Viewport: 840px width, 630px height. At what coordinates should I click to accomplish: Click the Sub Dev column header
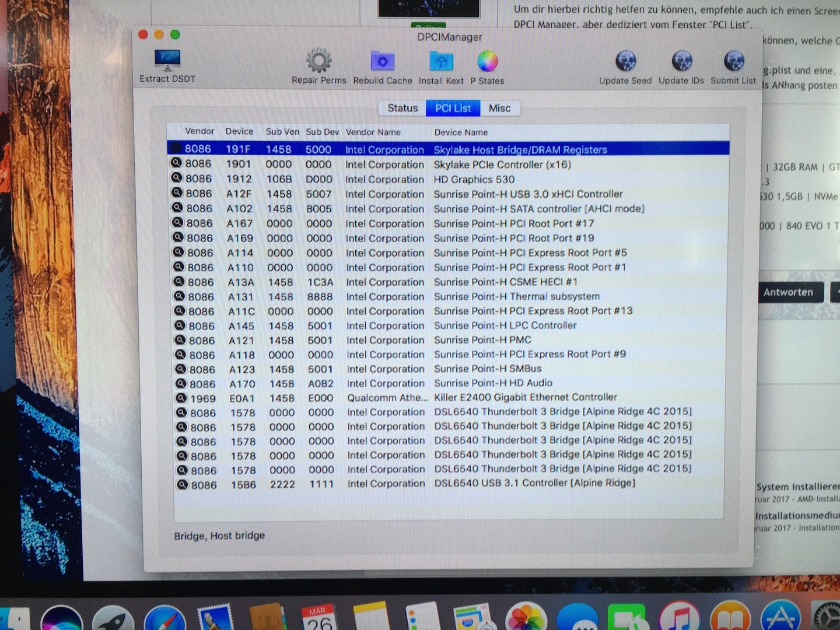pos(322,132)
